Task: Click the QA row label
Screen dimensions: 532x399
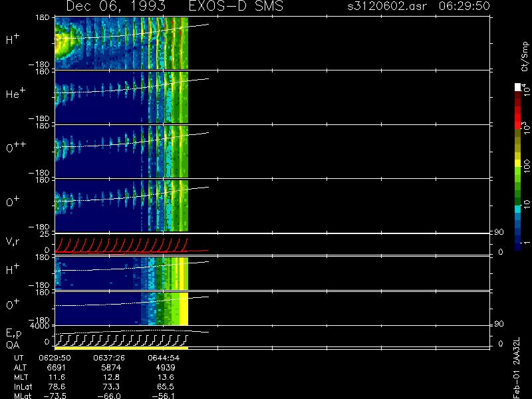Action: (13, 345)
